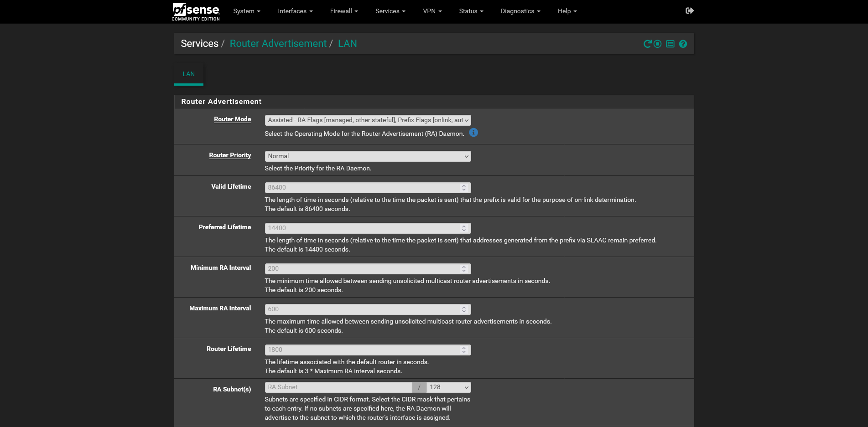
Task: Open the page help icon
Action: coord(683,44)
